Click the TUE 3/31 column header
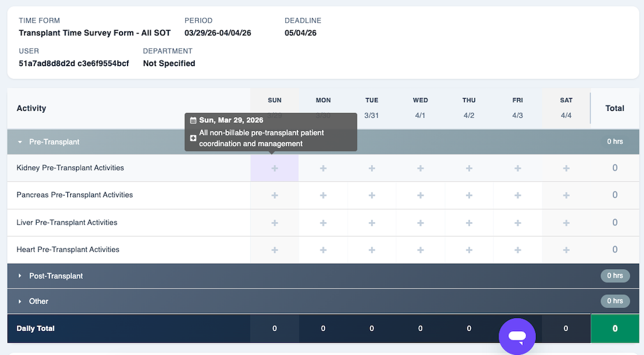This screenshot has width=644, height=355. [x=372, y=108]
